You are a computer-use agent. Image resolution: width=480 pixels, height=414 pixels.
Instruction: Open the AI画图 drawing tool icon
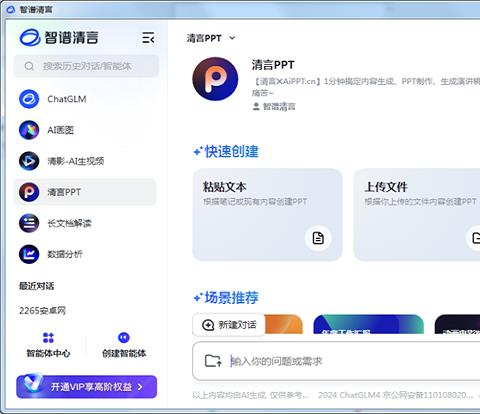point(29,130)
